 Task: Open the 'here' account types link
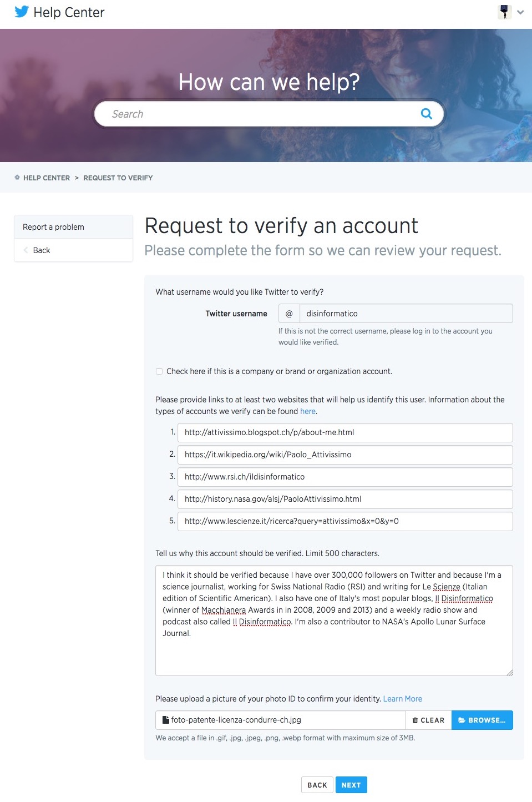(308, 411)
